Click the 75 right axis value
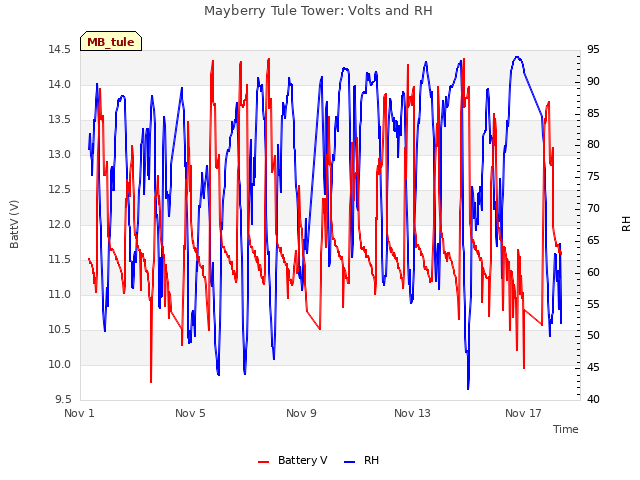The height and width of the screenshot is (480, 640). click(593, 177)
